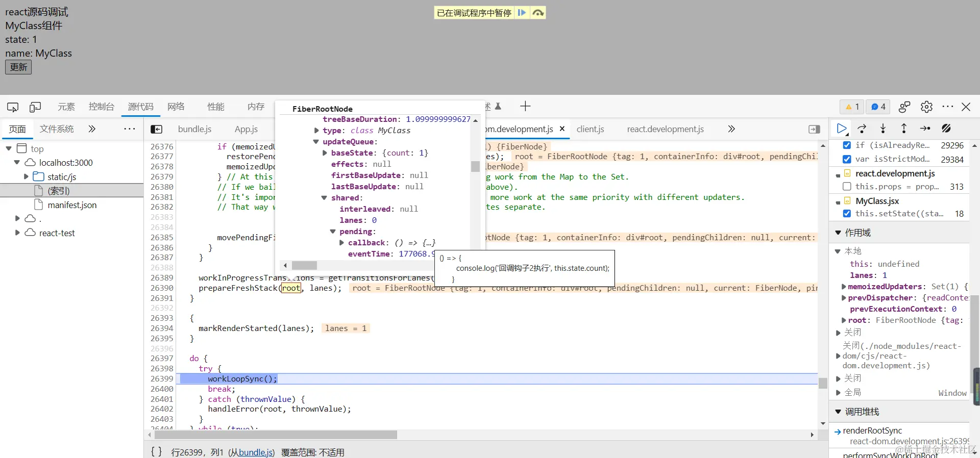Toggle device emulation mode
Viewport: 980px width, 458px height.
tap(35, 107)
